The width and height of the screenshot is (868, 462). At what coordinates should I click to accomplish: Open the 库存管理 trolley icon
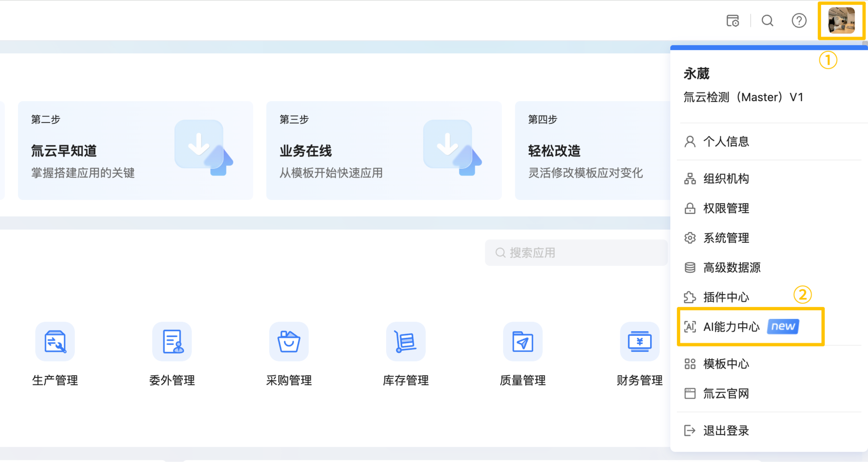[x=406, y=341]
